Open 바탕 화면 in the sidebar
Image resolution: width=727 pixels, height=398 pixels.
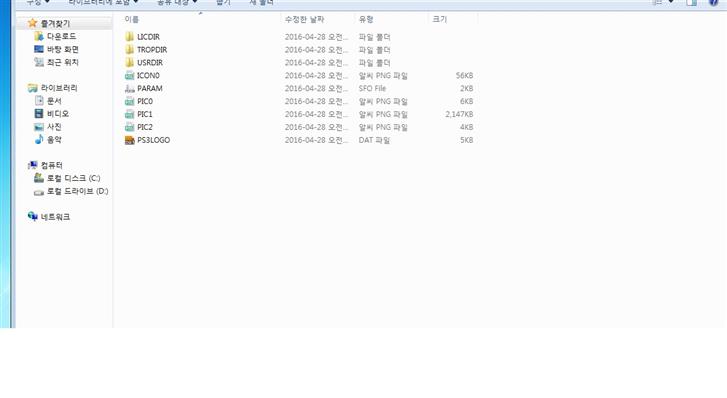click(x=63, y=49)
